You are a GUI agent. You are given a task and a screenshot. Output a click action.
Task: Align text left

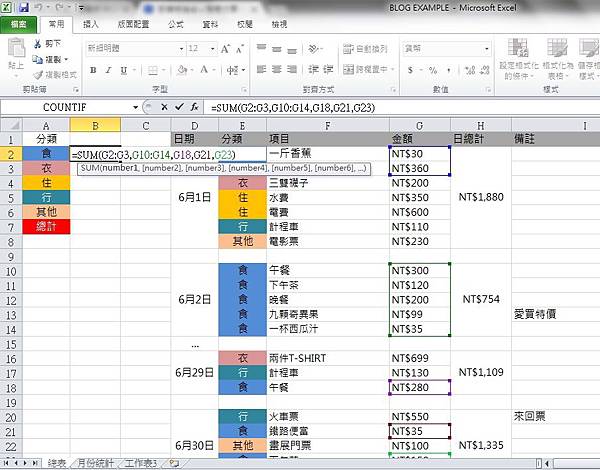click(261, 69)
